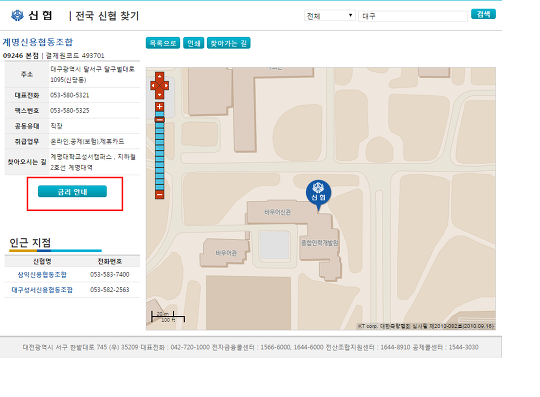Click the 인쇄 print button
Viewport: 540px width, 397px height.
pyautogui.click(x=194, y=43)
